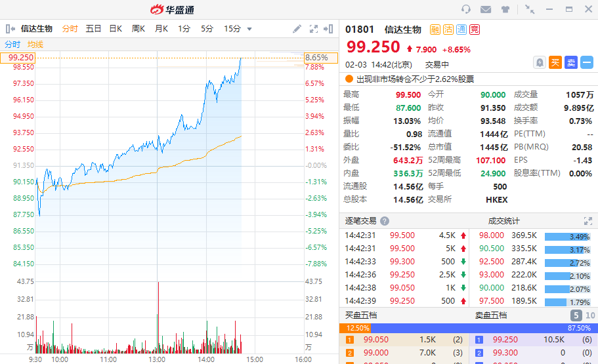Image resolution: width=598 pixels, height=364 pixels.
Task: Expand the 成交统计 panel
Action: click(x=587, y=221)
